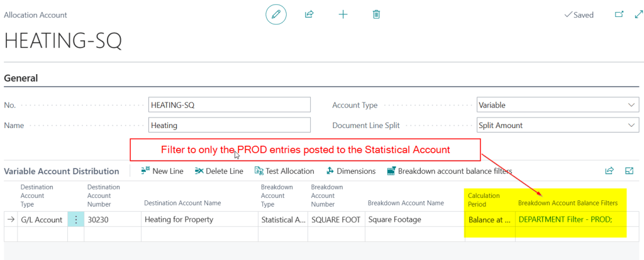Collapse the General section heading
Image resolution: width=644 pixels, height=260 pixels.
pyautogui.click(x=21, y=79)
